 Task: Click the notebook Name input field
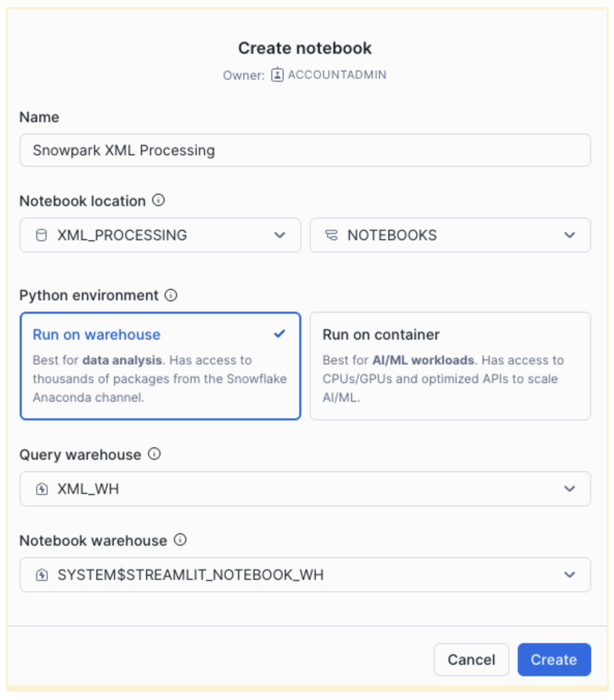(305, 150)
